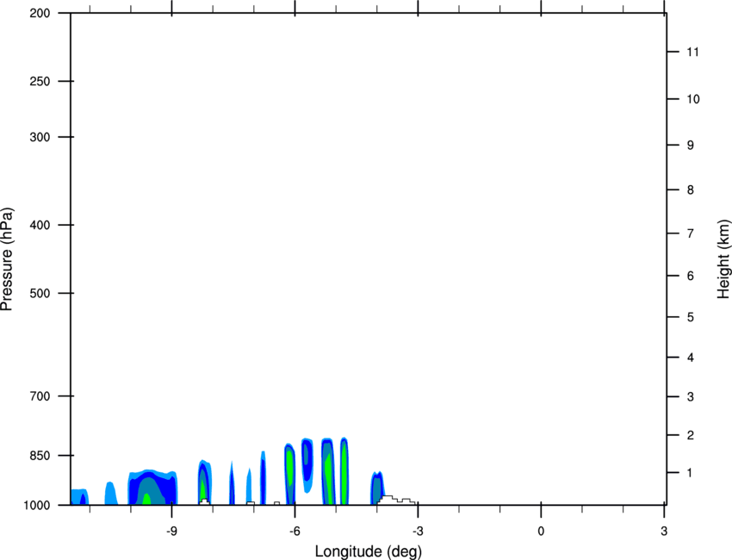Click the 3 km height label

(x=690, y=396)
